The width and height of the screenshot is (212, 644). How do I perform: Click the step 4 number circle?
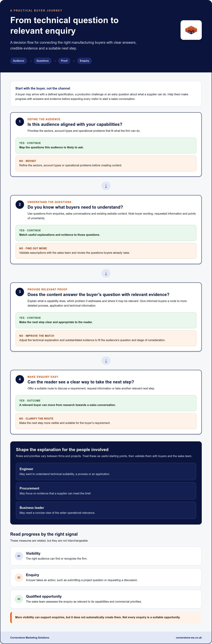(x=20, y=379)
